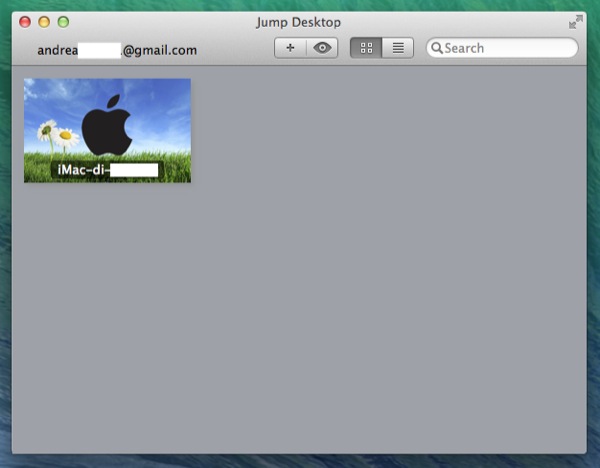Viewport: 600px width, 468px height.
Task: Switch to grid thumbnail view
Action: 366,48
